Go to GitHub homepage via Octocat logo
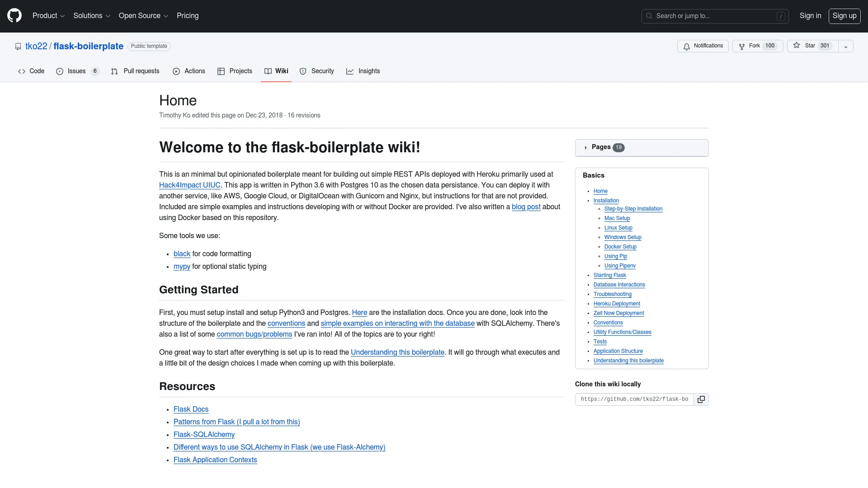The width and height of the screenshot is (868, 488). pyautogui.click(x=14, y=16)
